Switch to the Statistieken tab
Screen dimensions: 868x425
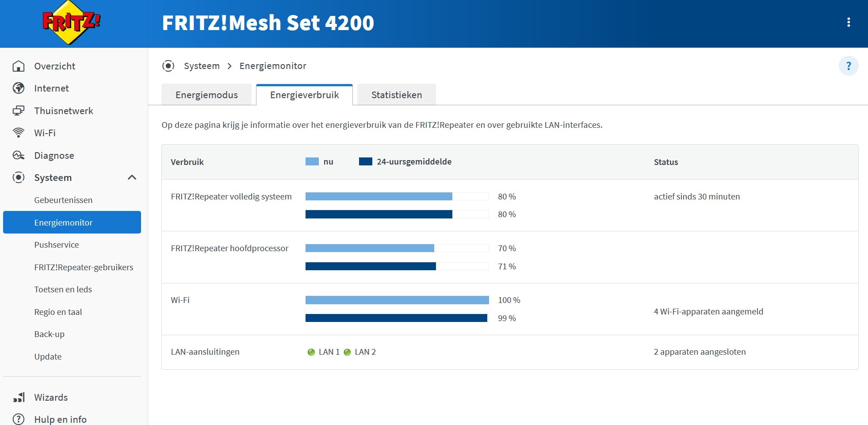pos(396,95)
